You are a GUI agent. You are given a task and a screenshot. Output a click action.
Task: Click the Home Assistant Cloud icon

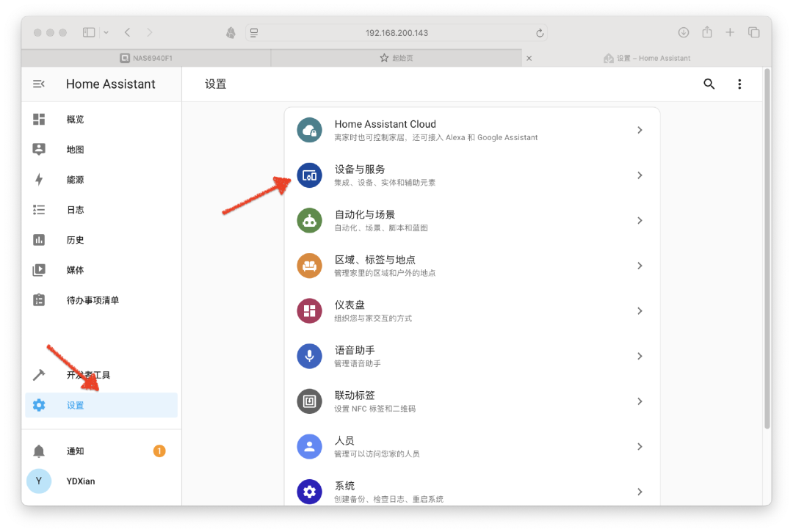[x=309, y=130]
